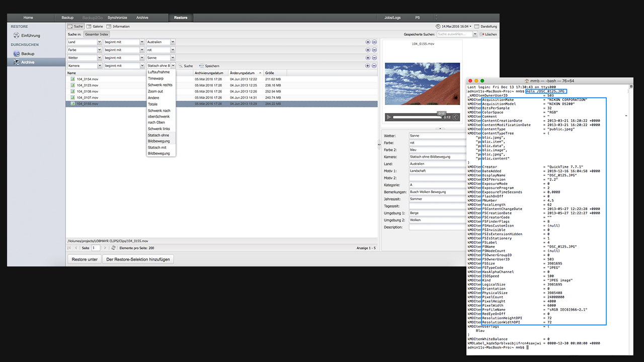This screenshot has height=362, width=644.
Task: Click the Löschen saved search icon
Action: point(481,34)
